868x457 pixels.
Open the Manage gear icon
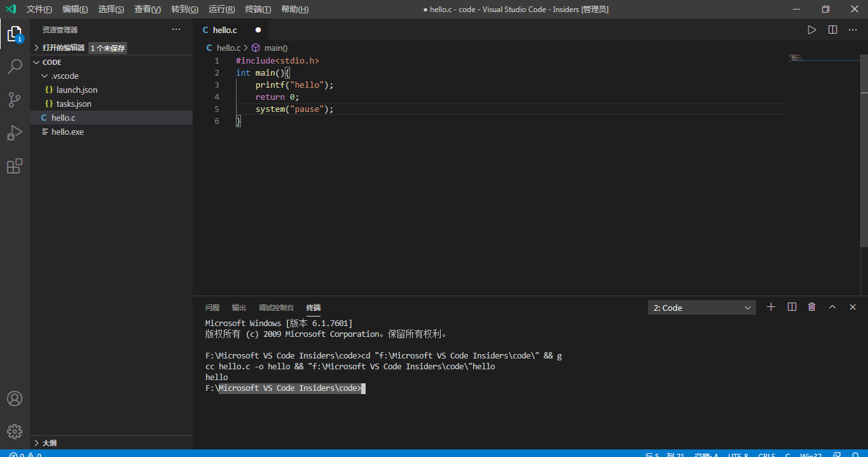pos(15,432)
